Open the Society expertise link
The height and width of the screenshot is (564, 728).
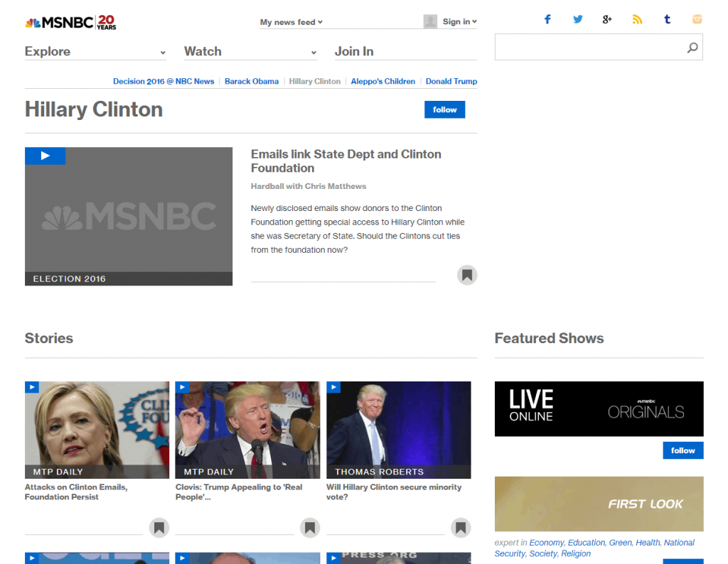tap(543, 554)
